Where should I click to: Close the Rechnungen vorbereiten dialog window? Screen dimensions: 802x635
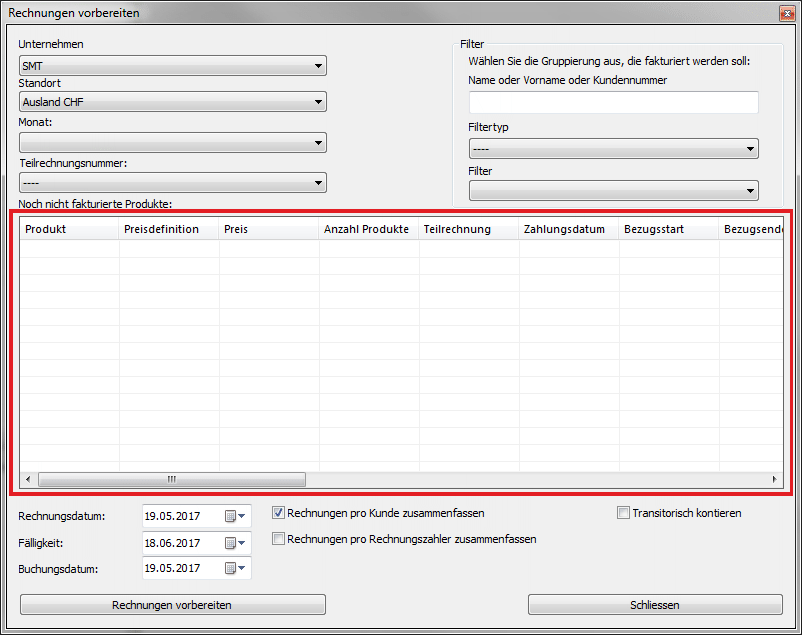786,13
